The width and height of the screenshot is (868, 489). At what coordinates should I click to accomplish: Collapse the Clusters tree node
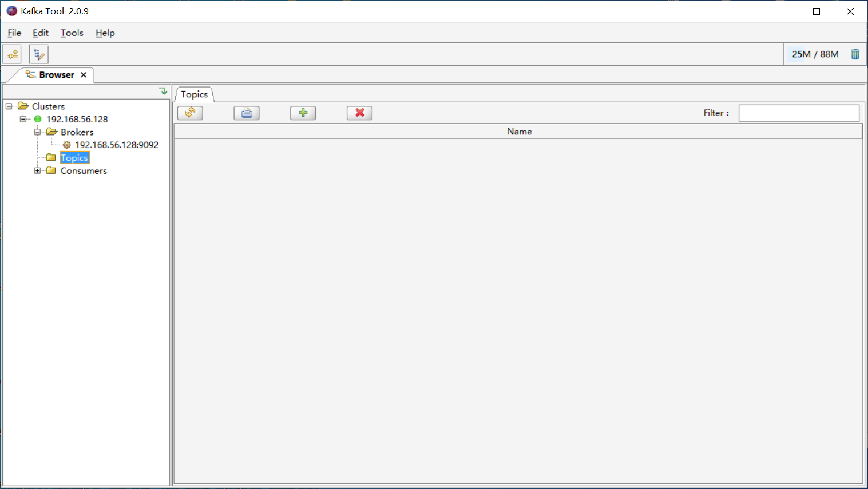(x=9, y=106)
